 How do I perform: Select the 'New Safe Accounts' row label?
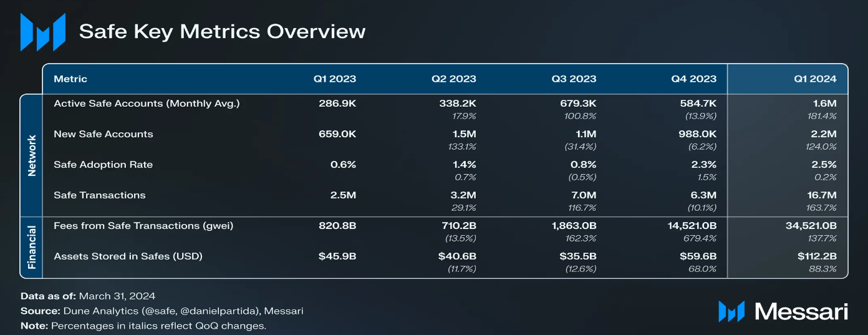point(104,134)
